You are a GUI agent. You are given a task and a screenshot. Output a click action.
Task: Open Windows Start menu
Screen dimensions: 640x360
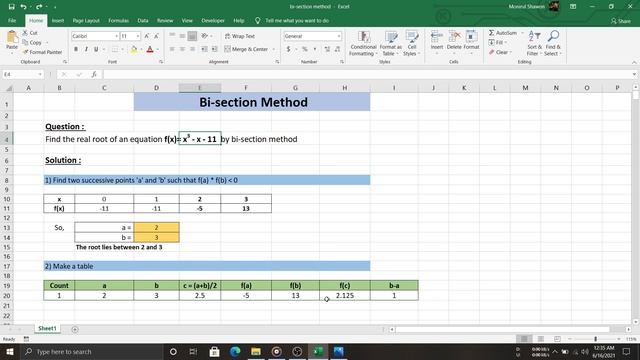[10, 351]
